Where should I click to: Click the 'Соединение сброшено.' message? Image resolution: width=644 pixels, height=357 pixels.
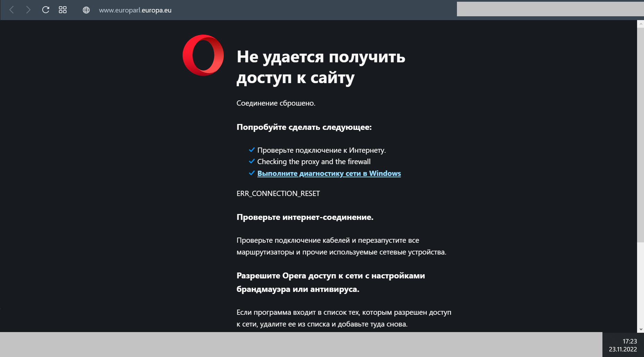click(x=276, y=103)
